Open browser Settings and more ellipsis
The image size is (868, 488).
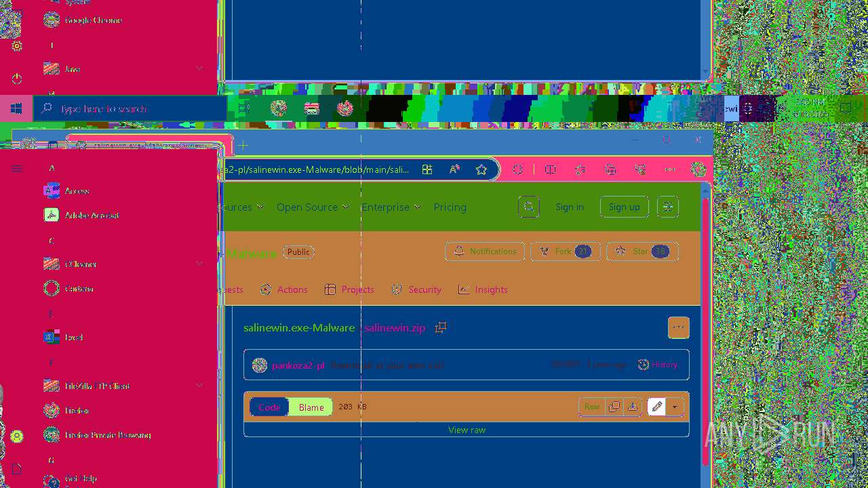tap(670, 169)
